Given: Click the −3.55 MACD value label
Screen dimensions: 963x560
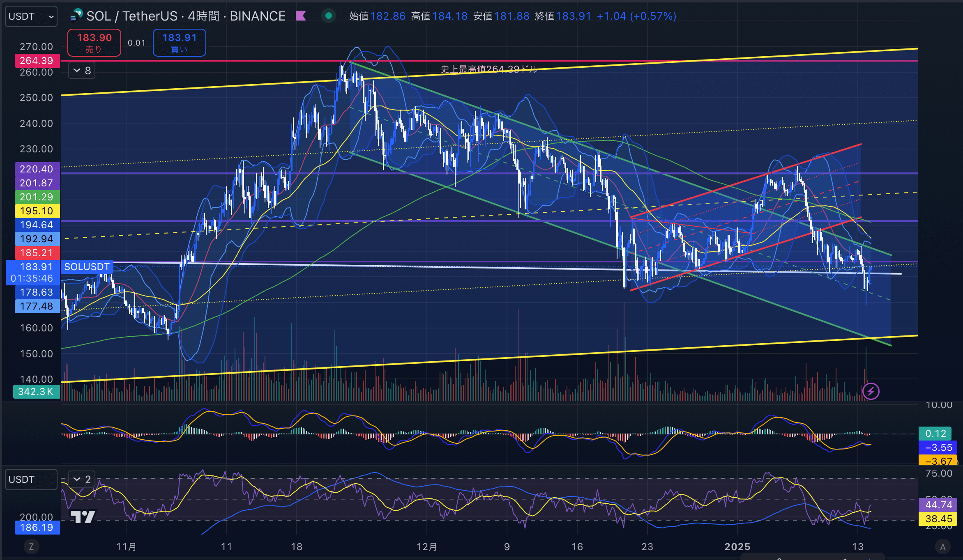Looking at the screenshot, I should [x=938, y=448].
